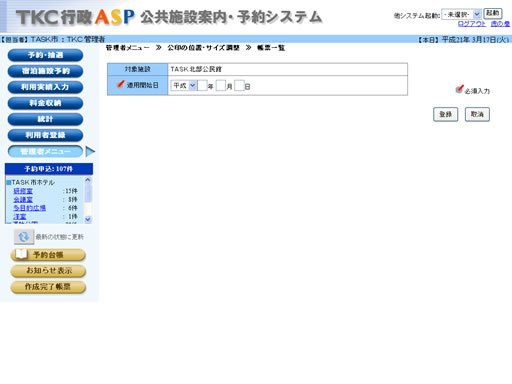This screenshot has width=512, height=384.
Task: Click the refresh icon 最新の状態に更新
Action: click(24, 237)
